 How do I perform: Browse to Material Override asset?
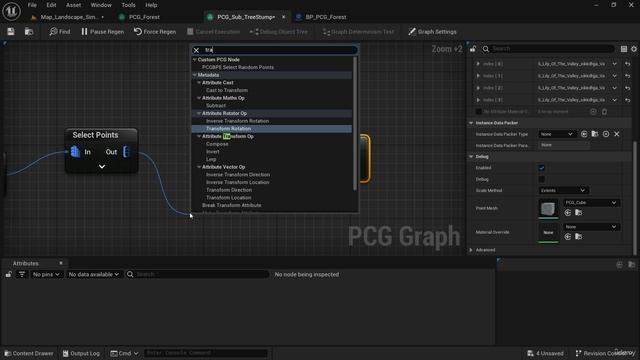pos(578,237)
